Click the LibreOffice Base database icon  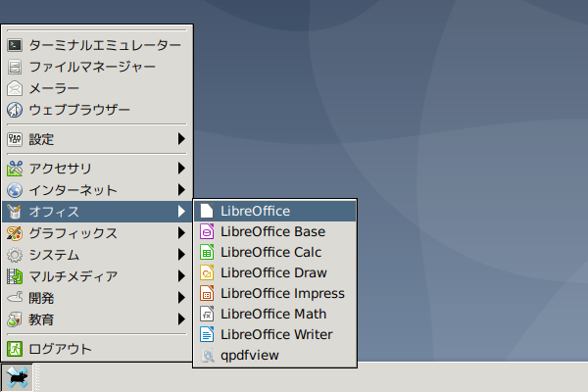pyautogui.click(x=207, y=231)
